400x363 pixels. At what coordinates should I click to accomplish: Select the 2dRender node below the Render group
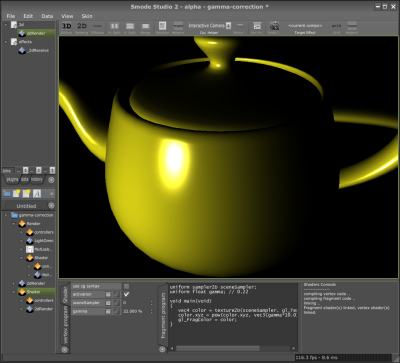point(36,283)
